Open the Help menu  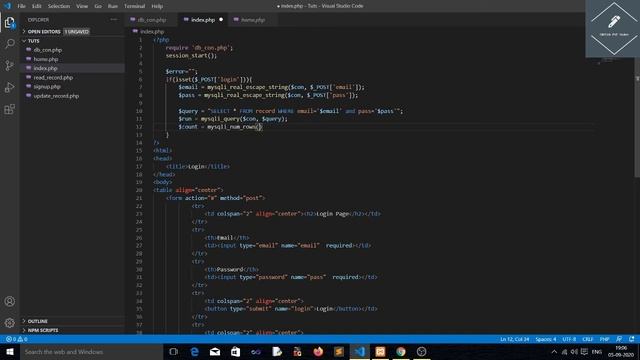[157, 6]
